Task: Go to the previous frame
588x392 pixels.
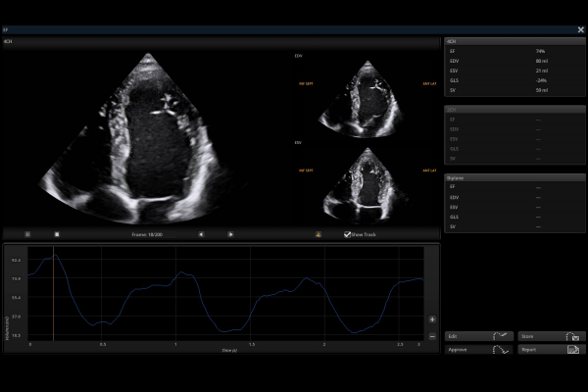Action: [201, 234]
